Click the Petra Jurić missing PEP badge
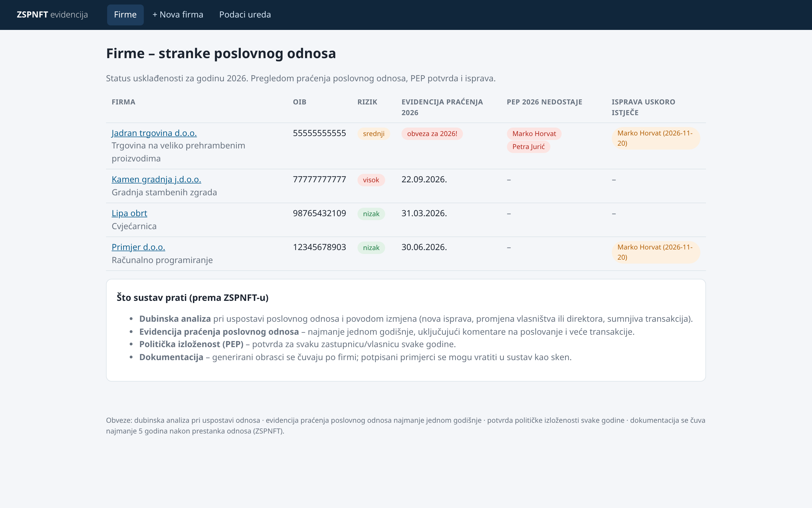This screenshot has width=812, height=508. pos(528,147)
